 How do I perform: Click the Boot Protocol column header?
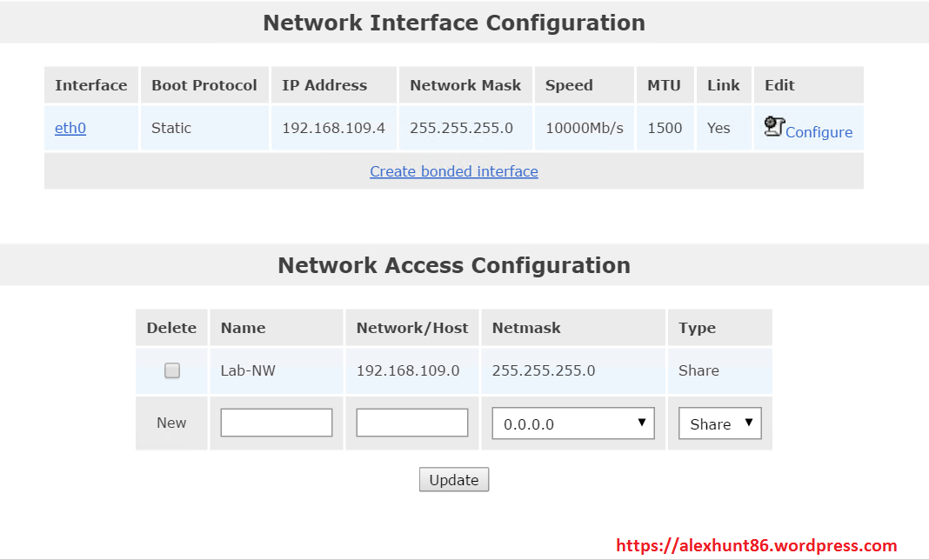point(204,85)
